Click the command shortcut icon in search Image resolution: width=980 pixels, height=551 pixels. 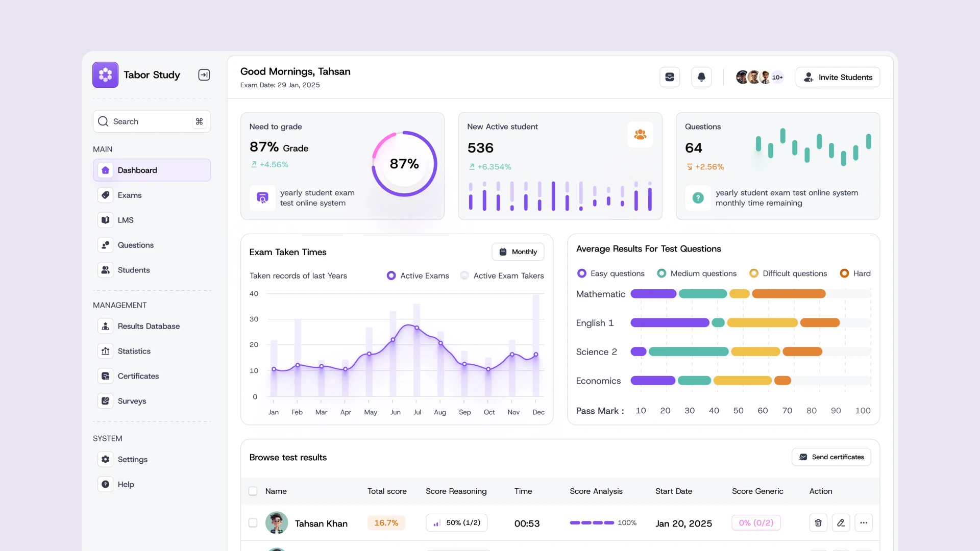click(199, 121)
